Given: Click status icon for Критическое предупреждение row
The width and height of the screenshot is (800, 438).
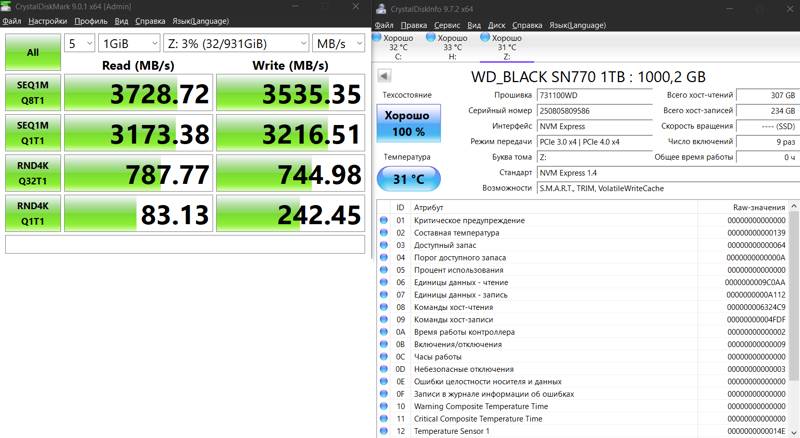Looking at the screenshot, I should [384, 220].
